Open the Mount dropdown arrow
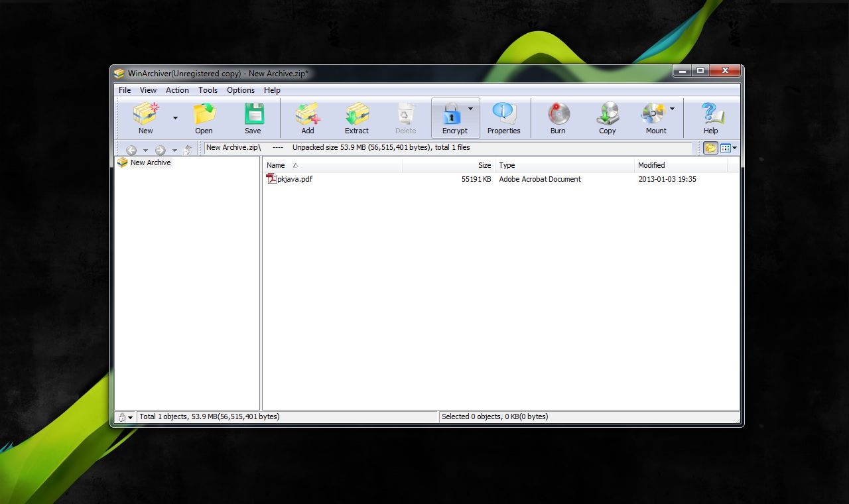Screen dimensions: 849x504 click(672, 108)
